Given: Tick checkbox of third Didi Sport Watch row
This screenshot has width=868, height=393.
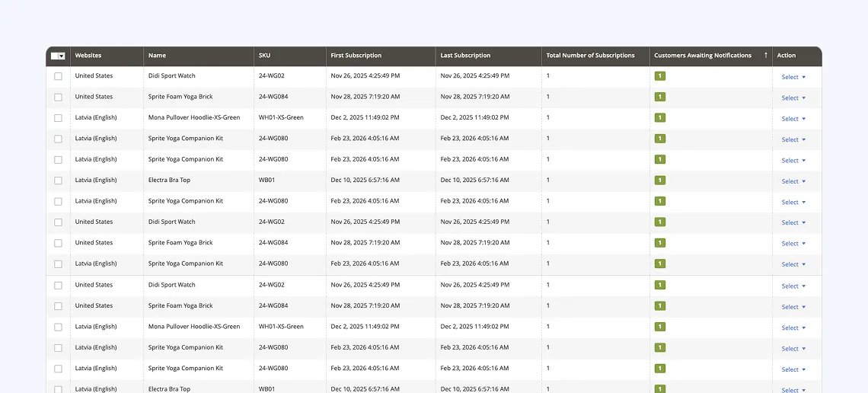Looking at the screenshot, I should point(58,285).
